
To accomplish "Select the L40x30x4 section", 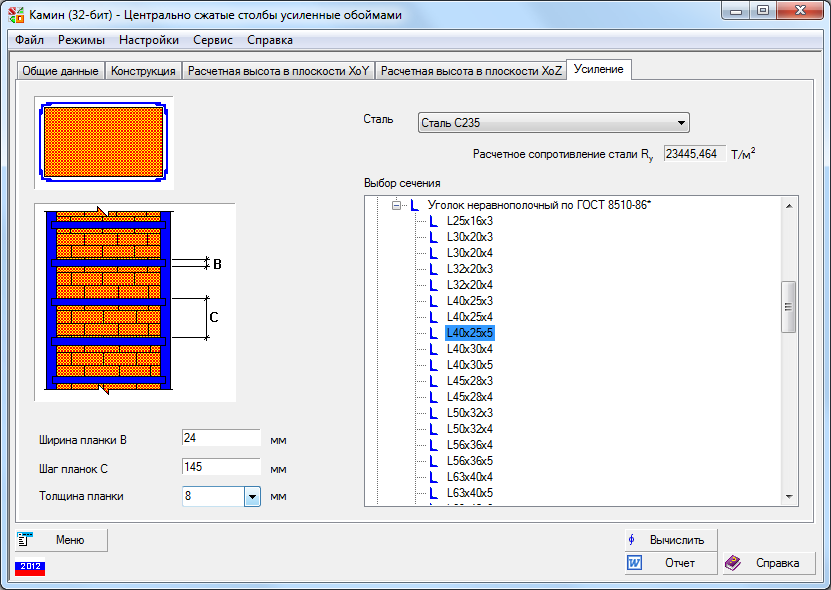I will pyautogui.click(x=469, y=349).
